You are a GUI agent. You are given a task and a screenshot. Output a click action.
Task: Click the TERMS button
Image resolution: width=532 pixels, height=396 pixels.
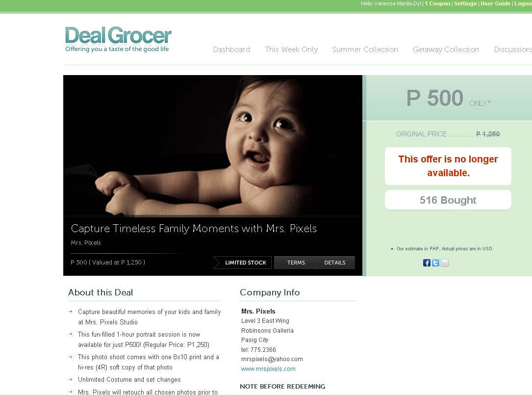coord(296,263)
